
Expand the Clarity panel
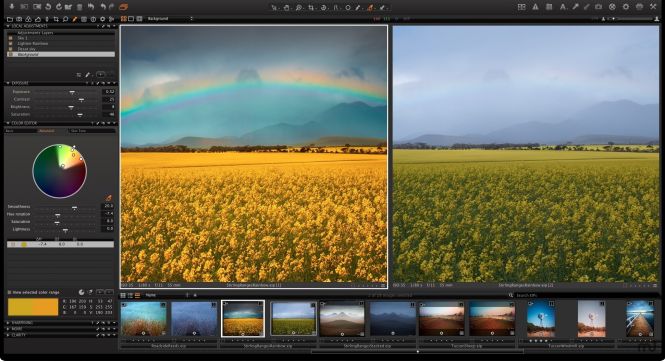[x=8, y=335]
